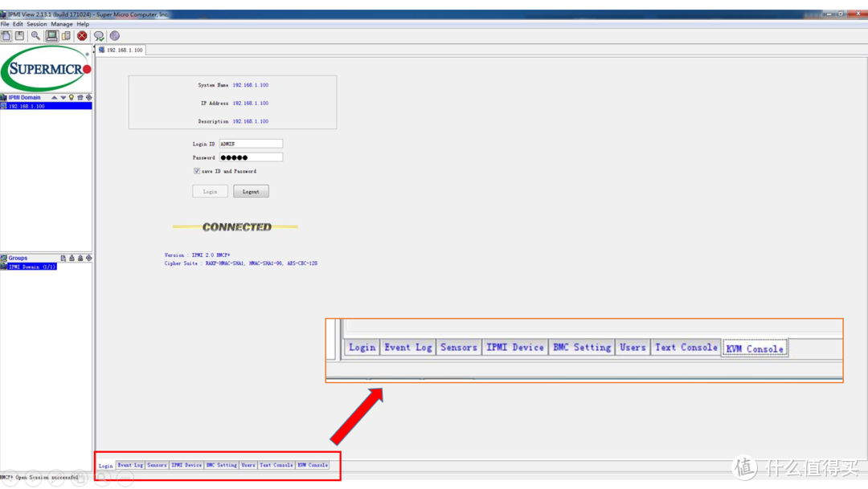Toggle the save ID and Password checkbox

click(x=197, y=171)
